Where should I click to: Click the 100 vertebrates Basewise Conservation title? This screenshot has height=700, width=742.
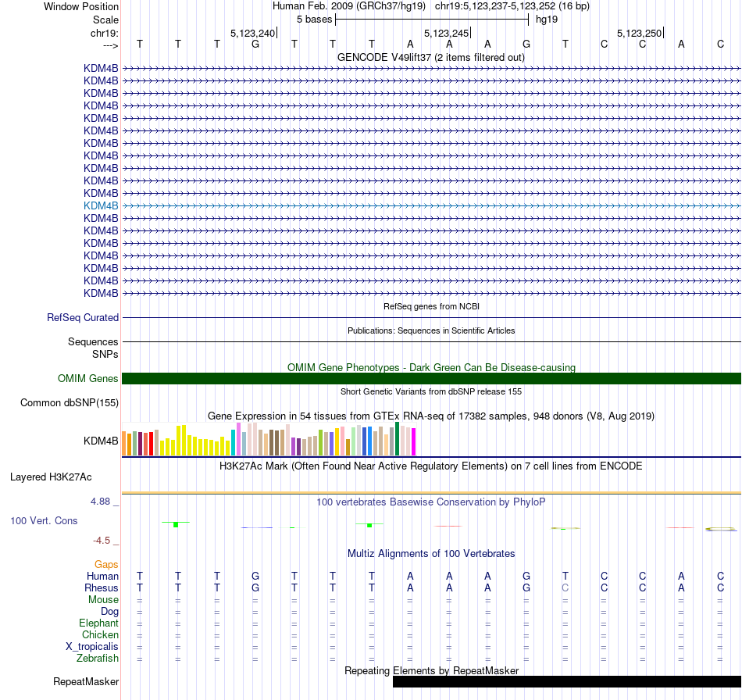pos(431,502)
